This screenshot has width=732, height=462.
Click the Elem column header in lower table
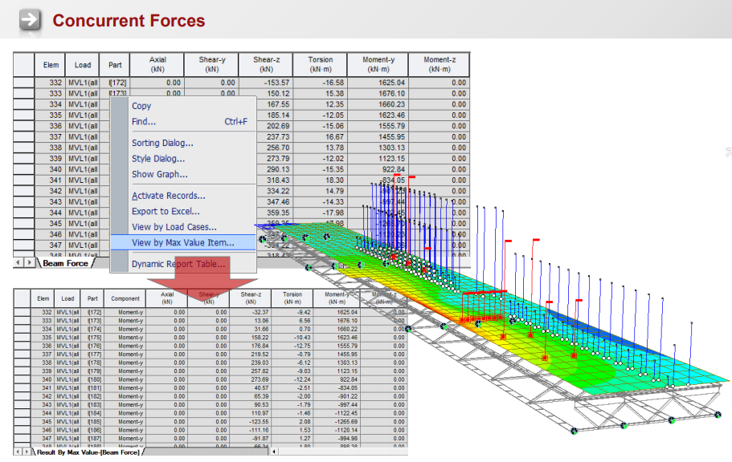(x=43, y=298)
